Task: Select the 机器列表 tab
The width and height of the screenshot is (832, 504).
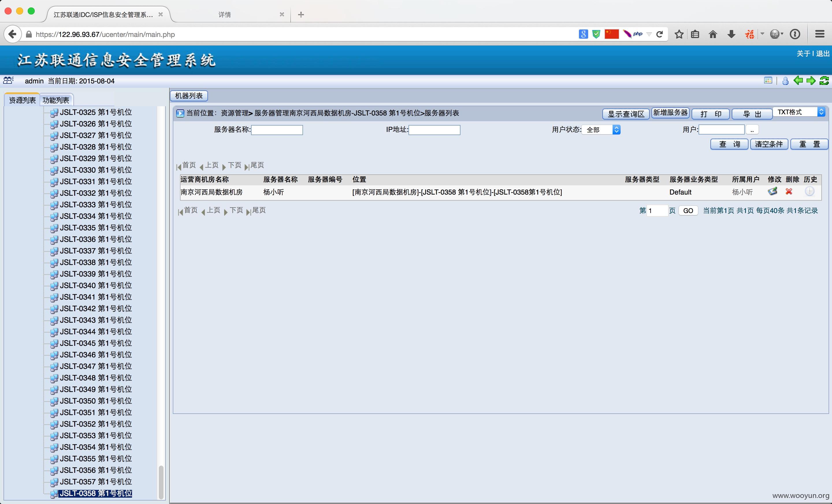Action: [189, 96]
